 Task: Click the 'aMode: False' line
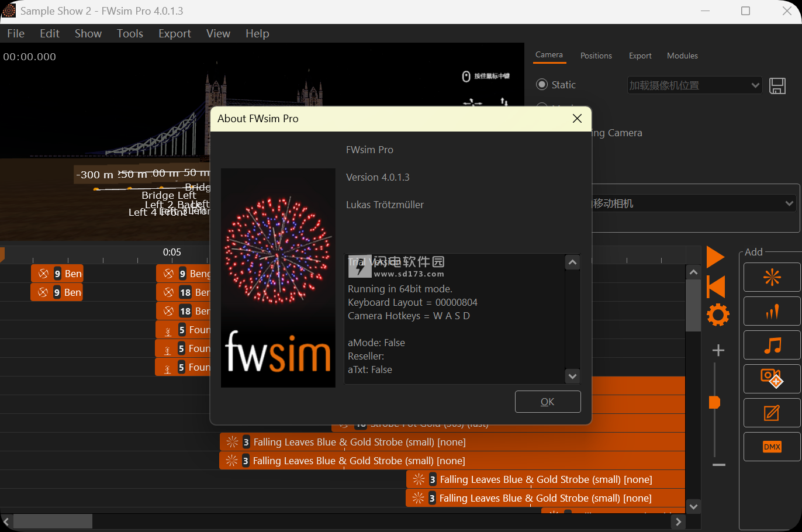pyautogui.click(x=376, y=343)
